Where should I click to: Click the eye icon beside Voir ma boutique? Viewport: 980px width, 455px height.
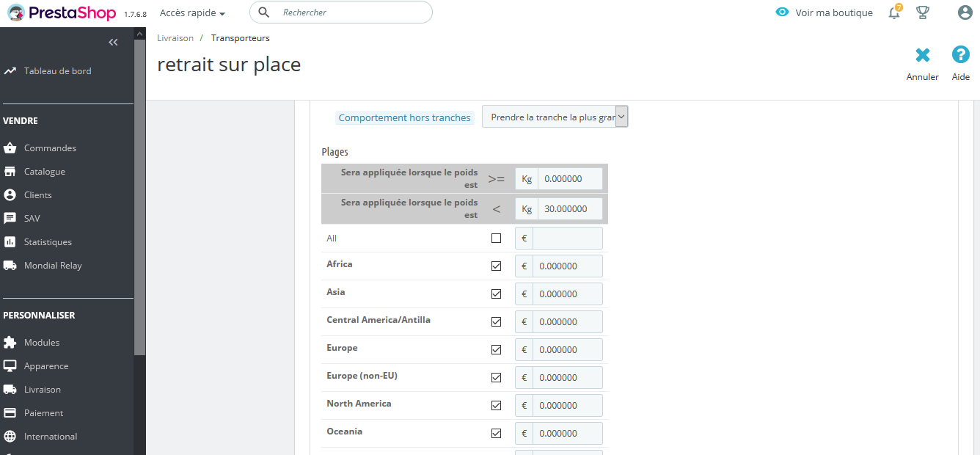click(783, 12)
